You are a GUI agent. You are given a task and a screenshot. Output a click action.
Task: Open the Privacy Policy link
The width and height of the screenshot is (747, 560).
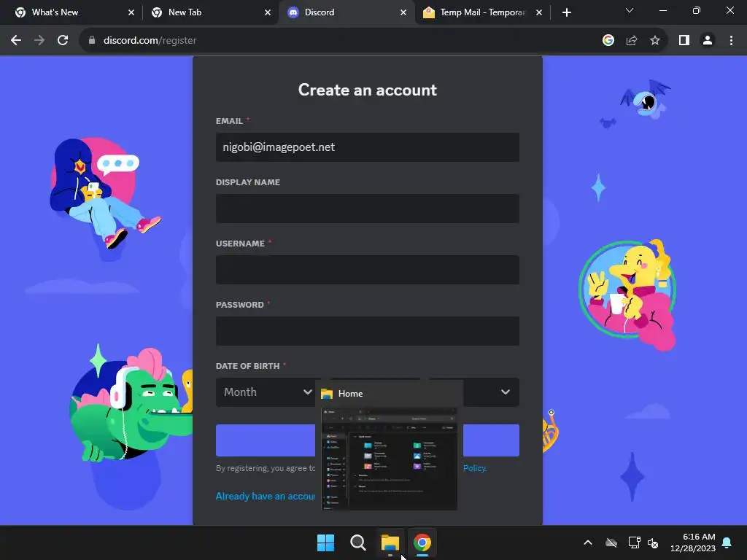coord(475,468)
